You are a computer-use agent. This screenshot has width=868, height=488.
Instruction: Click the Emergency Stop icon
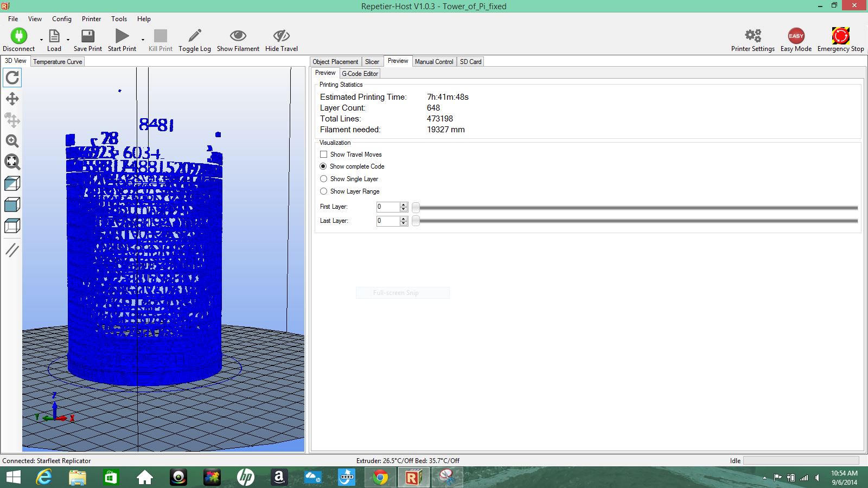click(840, 36)
